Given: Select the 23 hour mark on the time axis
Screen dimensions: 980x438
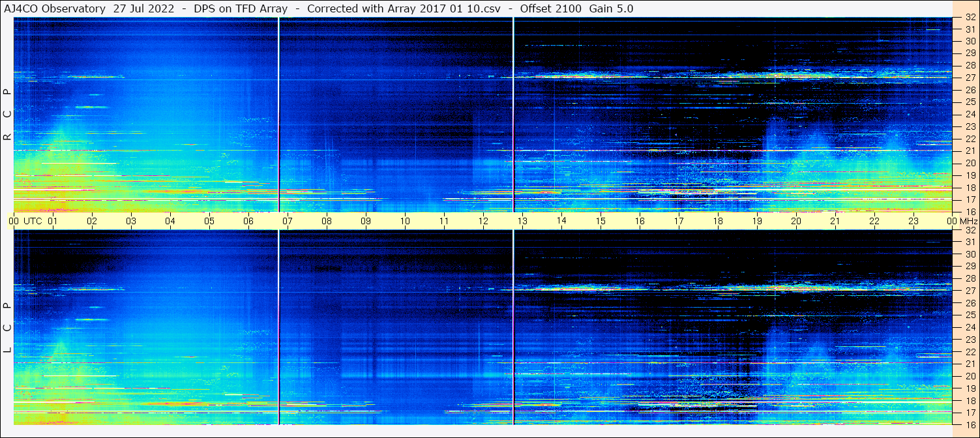Looking at the screenshot, I should (x=913, y=221).
